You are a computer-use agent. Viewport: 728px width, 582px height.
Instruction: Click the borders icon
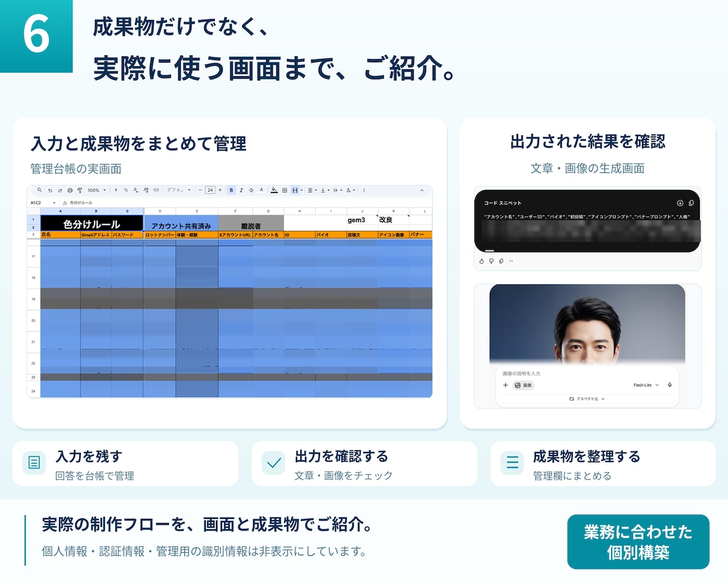pos(285,190)
